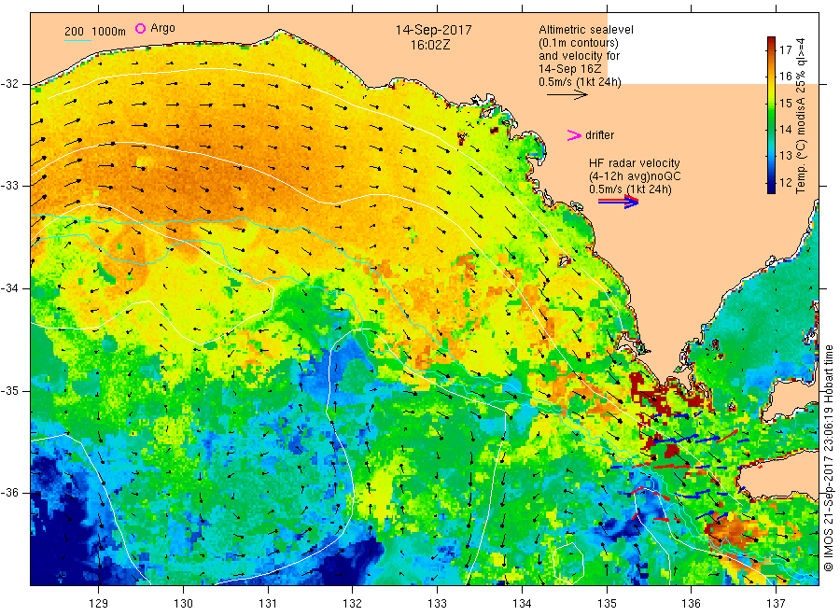Viewport: 840px width, 616px height.
Task: Click the cyan 200m contour legend line
Action: click(78, 39)
